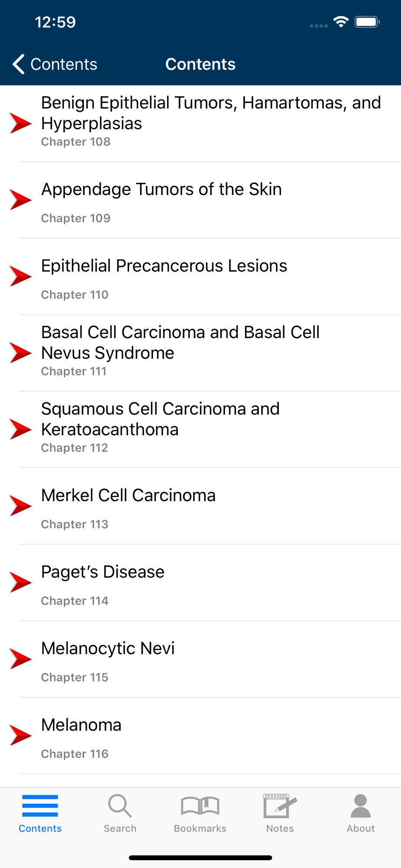Tap the red arrow beside Paget's Disease
Viewport: 401px width, 868px height.
pyautogui.click(x=20, y=582)
